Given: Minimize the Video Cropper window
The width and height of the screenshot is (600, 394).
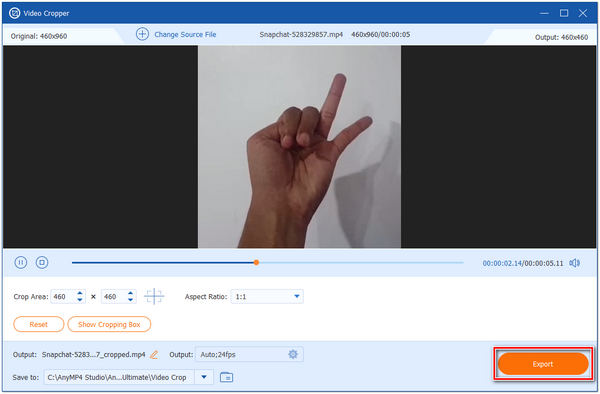Looking at the screenshot, I should pos(544,13).
